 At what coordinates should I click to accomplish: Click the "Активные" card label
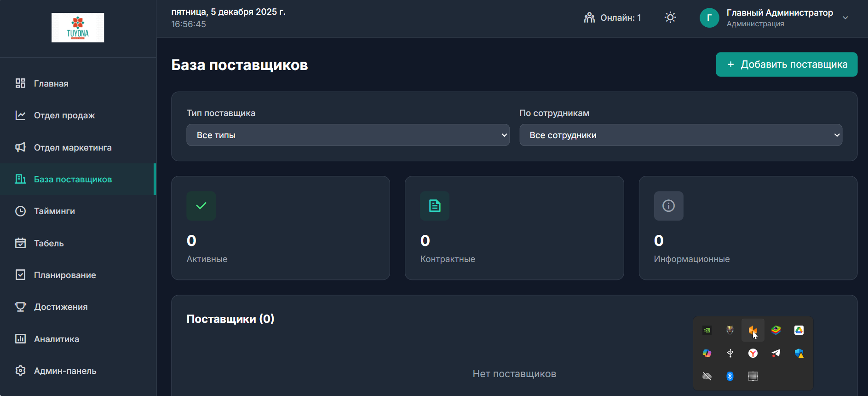coord(207,259)
